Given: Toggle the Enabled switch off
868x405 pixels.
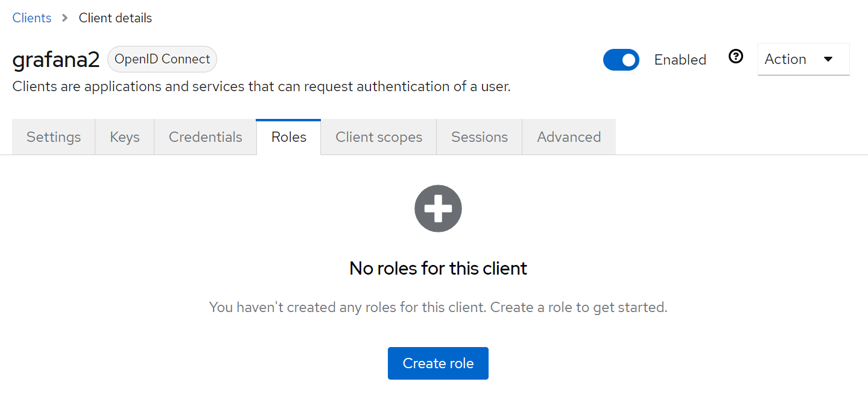Looking at the screenshot, I should [x=621, y=60].
